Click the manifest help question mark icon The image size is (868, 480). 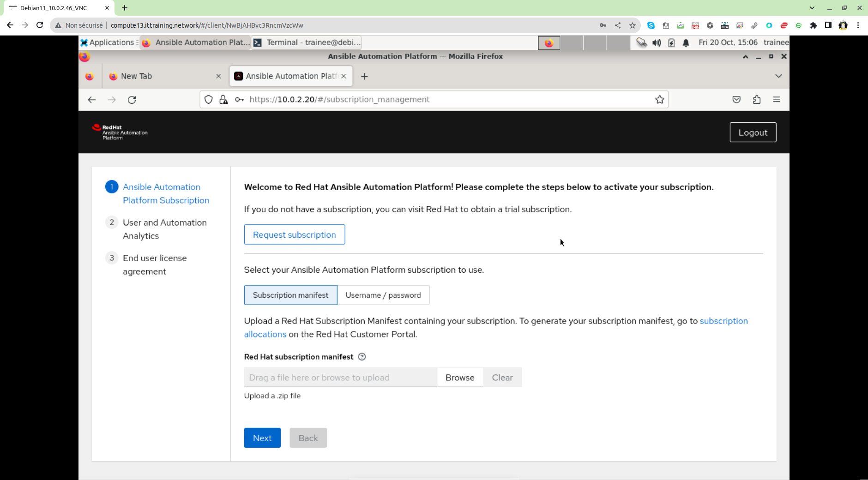click(362, 357)
